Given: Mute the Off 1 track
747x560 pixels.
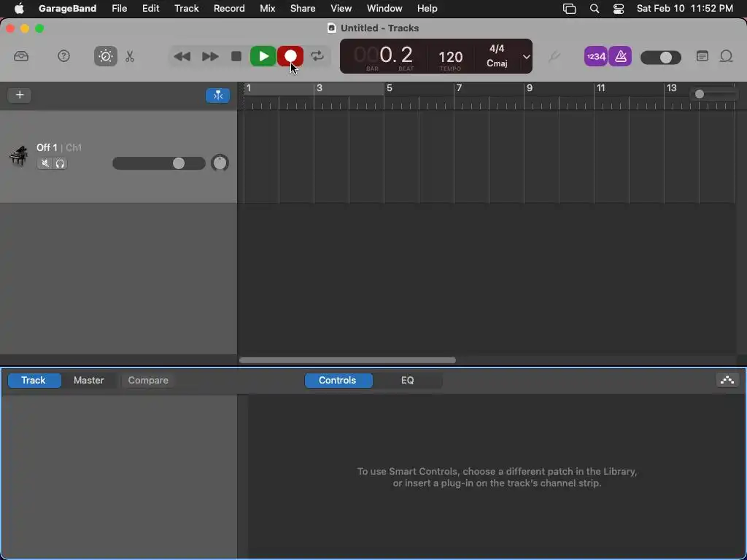Looking at the screenshot, I should click(x=44, y=164).
